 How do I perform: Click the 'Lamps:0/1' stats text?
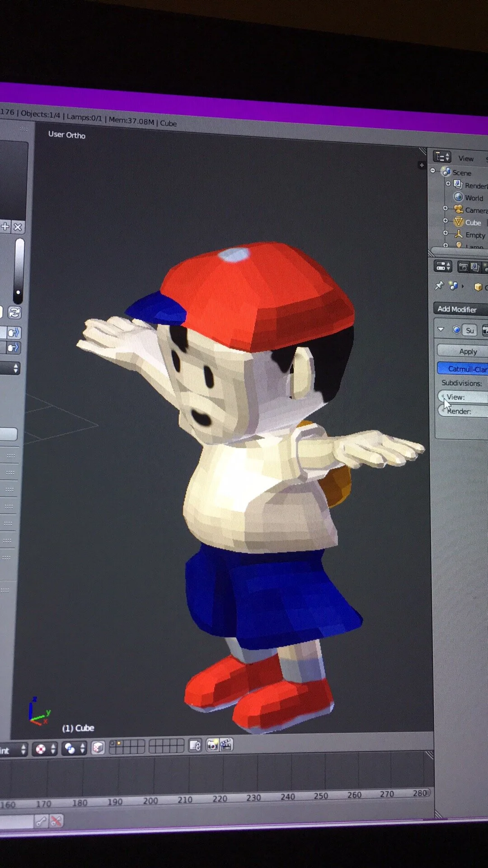[x=84, y=117]
